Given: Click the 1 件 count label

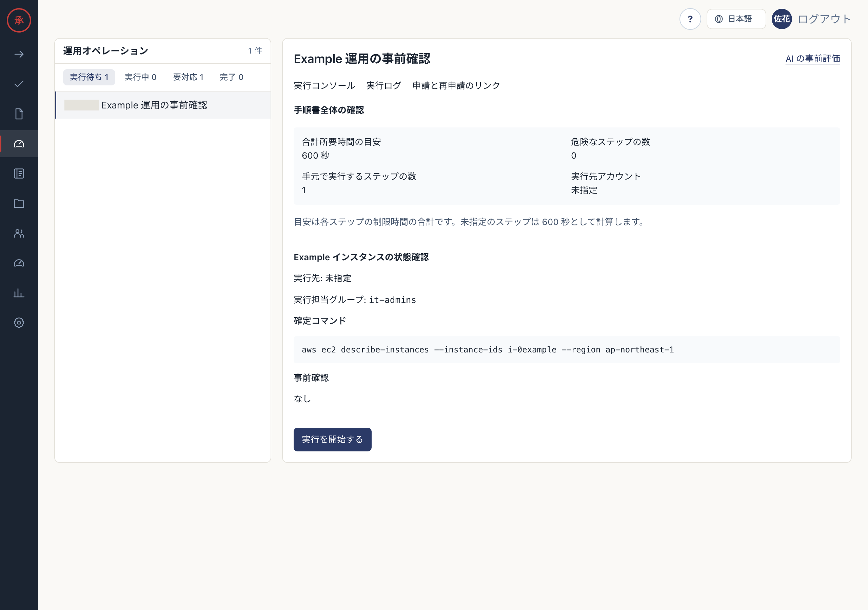Looking at the screenshot, I should coord(255,50).
